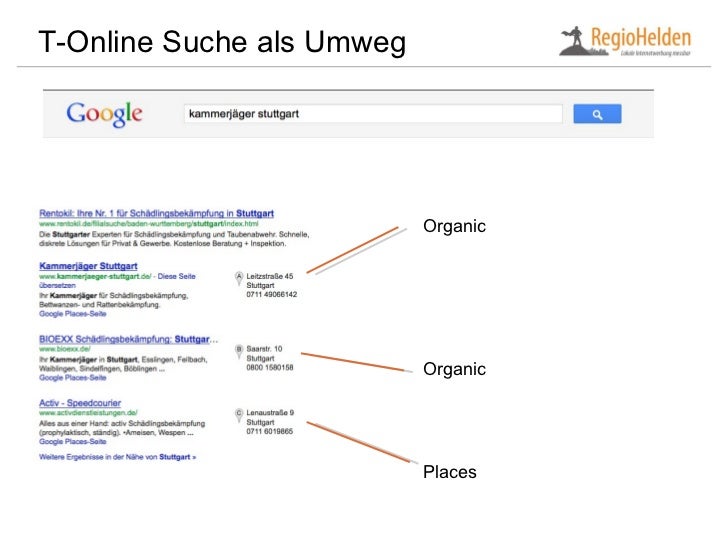Open Google Places-Seite under Kammerjäger Stuttgart

(72, 314)
